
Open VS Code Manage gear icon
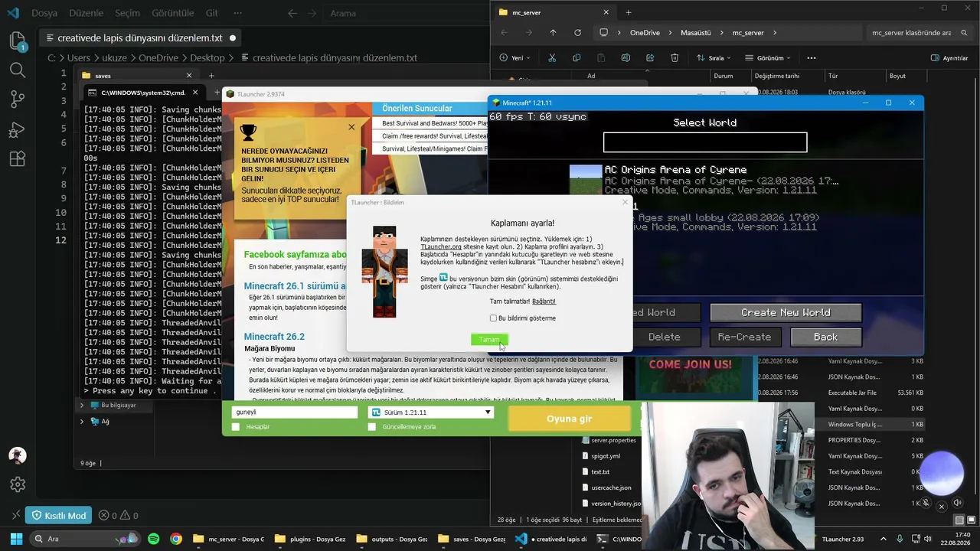17,485
